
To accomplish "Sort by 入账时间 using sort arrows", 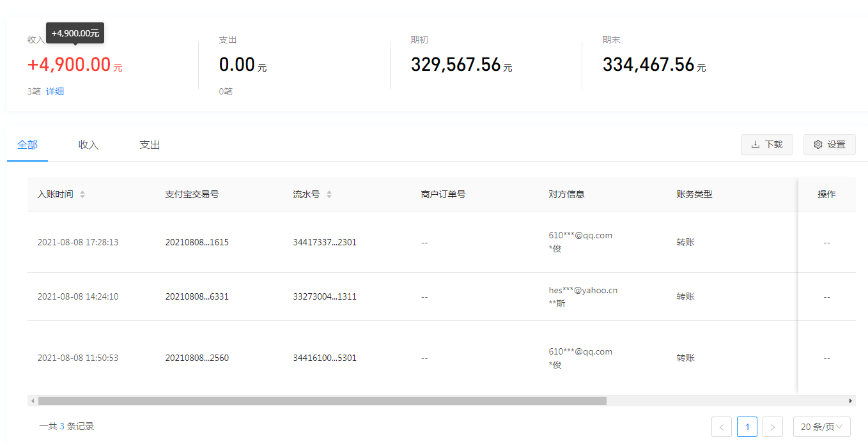I will tap(82, 194).
